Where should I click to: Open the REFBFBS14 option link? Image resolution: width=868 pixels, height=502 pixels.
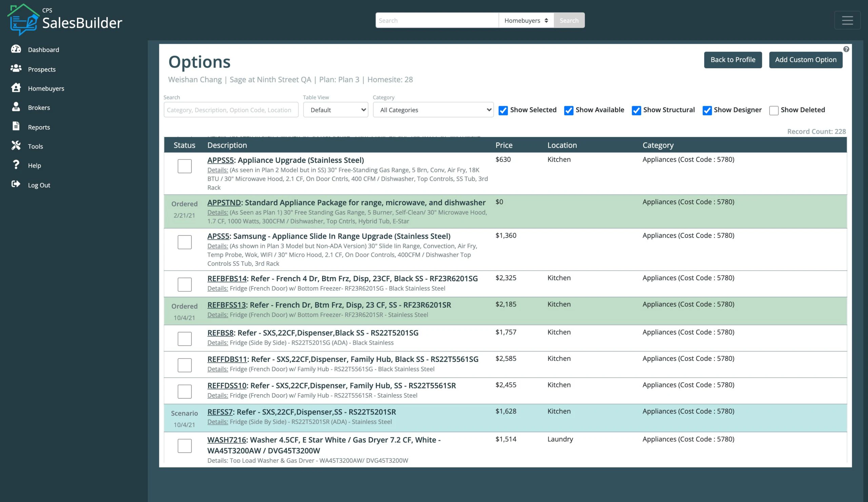tap(226, 278)
